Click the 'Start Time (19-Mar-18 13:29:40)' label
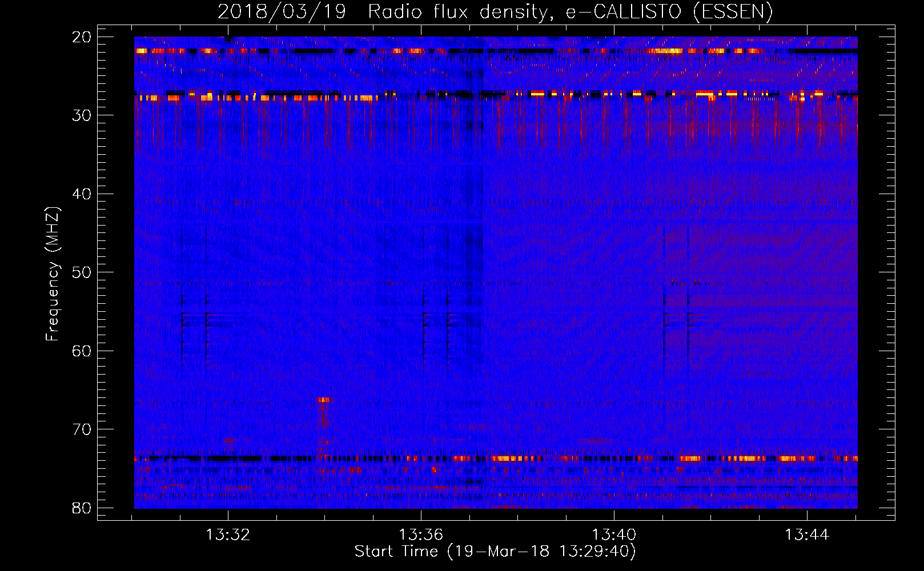This screenshot has width=924, height=571. pos(495,552)
